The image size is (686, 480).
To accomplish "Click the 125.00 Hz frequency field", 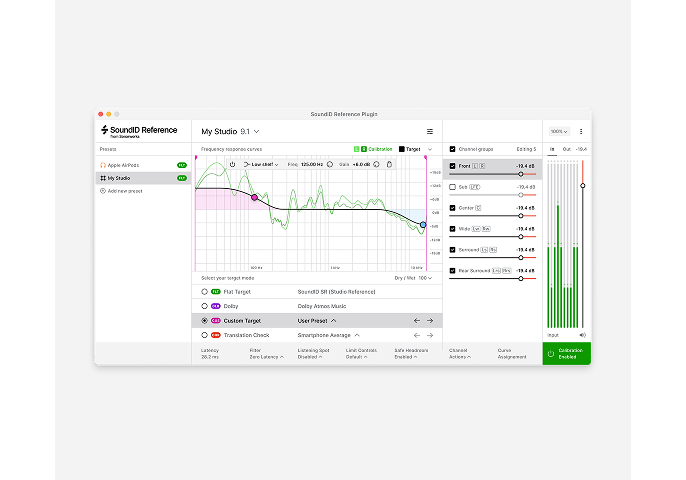I will pyautogui.click(x=312, y=165).
